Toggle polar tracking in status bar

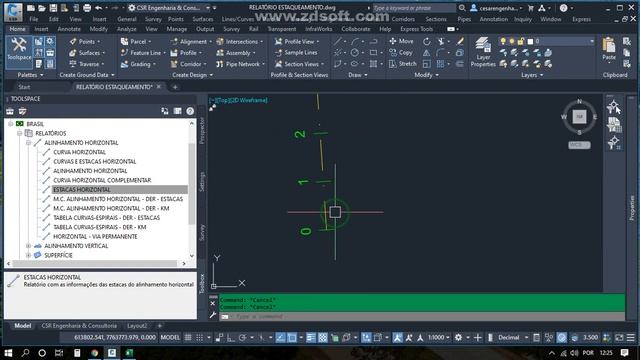[242, 338]
